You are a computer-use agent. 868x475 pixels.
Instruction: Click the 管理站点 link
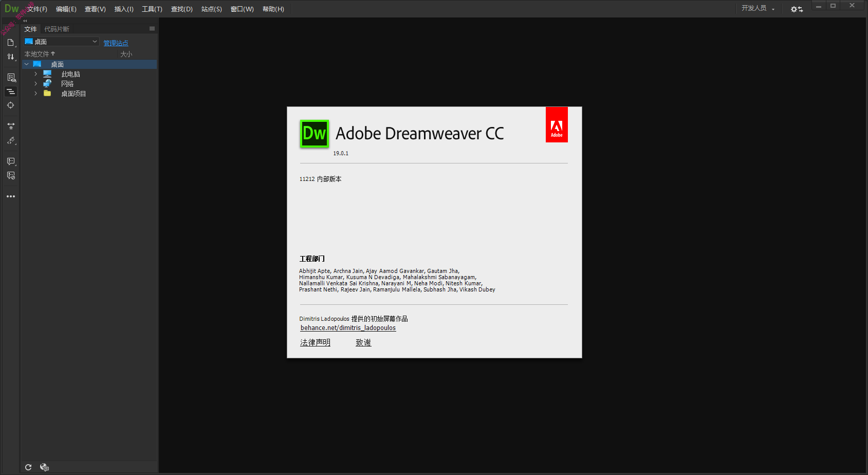click(116, 43)
